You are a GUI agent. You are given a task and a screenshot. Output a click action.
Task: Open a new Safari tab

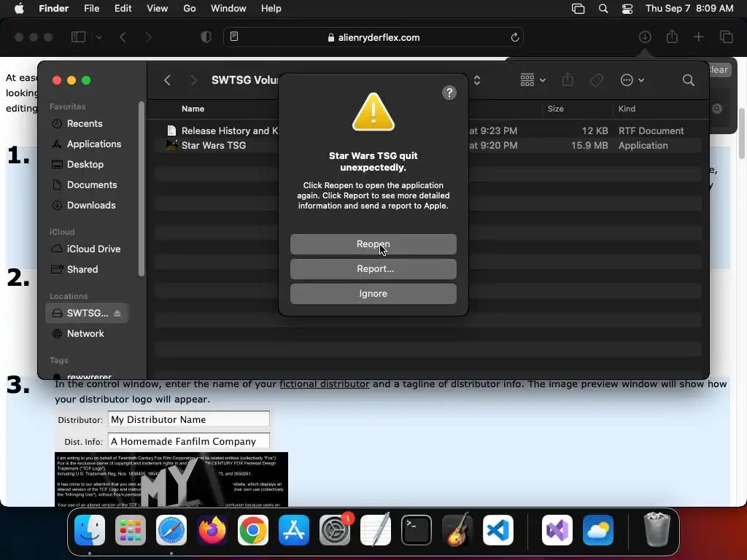coord(698,36)
